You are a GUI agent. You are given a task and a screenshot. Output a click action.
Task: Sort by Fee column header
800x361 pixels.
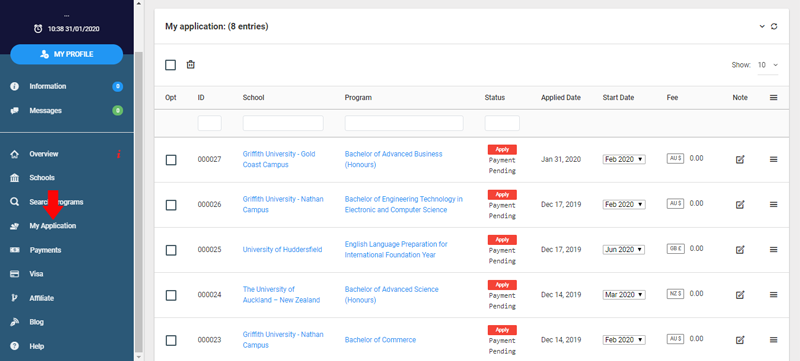tap(672, 97)
